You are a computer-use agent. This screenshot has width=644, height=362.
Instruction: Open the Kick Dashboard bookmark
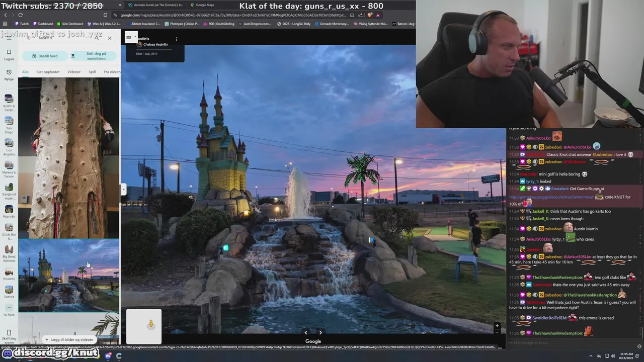tap(69, 24)
